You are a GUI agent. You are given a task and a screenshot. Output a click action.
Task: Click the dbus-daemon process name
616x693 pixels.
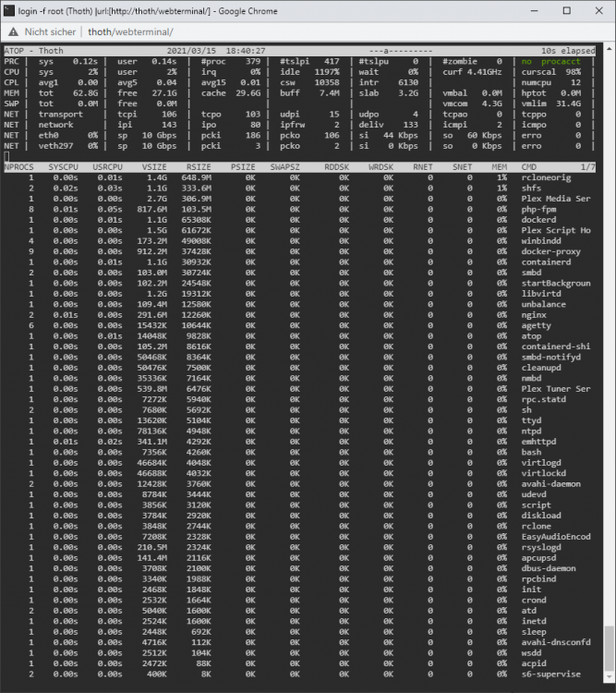549,568
